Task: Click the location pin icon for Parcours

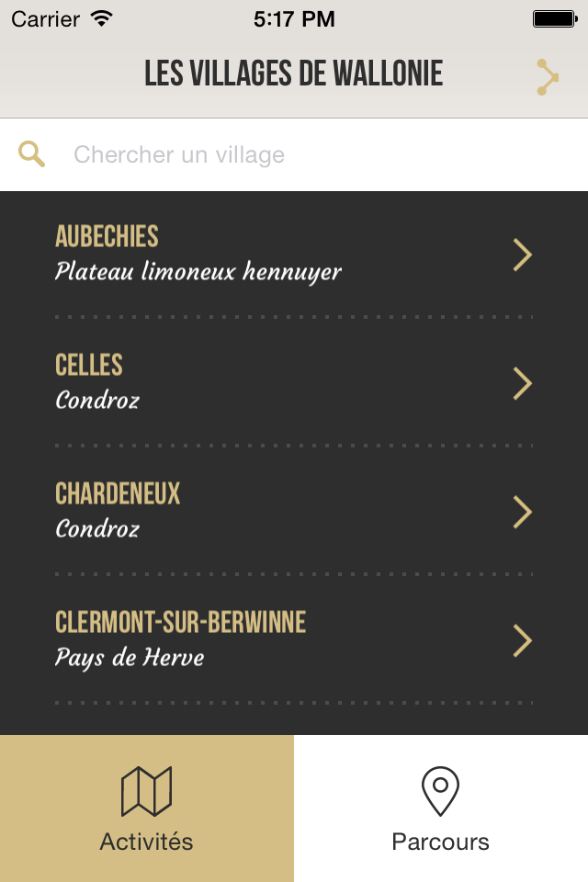Action: pyautogui.click(x=441, y=791)
